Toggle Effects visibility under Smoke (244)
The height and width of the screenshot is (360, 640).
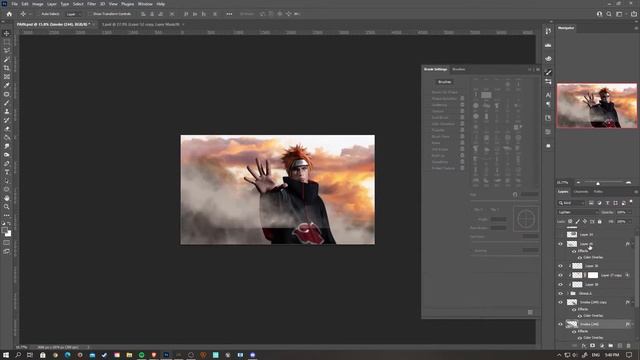point(574,331)
